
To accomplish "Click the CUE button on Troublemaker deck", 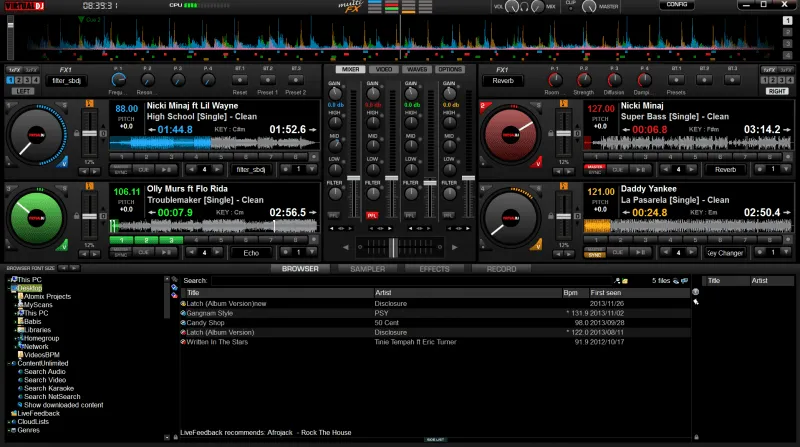I will point(144,252).
